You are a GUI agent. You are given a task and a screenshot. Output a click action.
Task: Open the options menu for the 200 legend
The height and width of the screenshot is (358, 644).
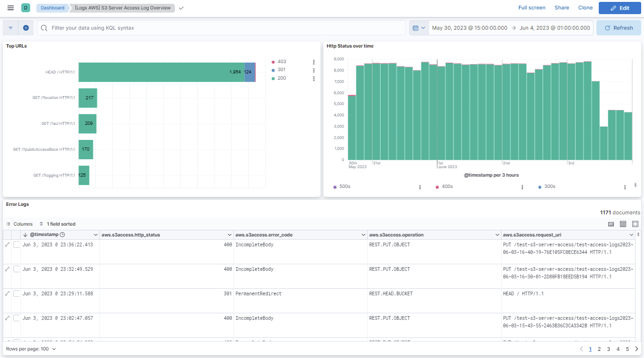pos(314,78)
